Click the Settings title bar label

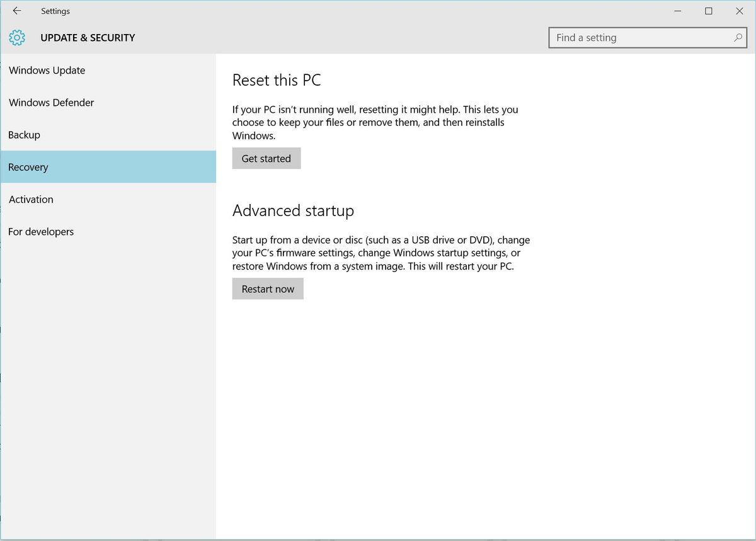coord(55,11)
